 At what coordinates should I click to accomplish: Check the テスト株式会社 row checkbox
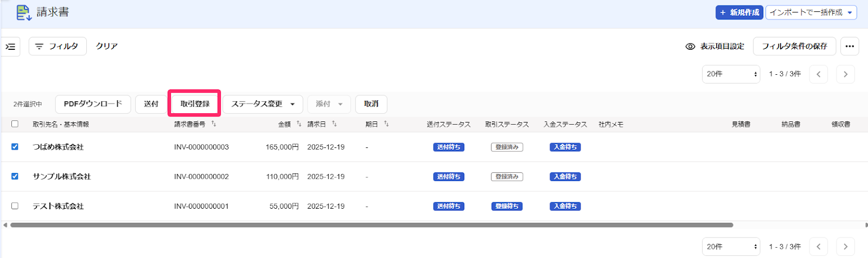point(15,206)
